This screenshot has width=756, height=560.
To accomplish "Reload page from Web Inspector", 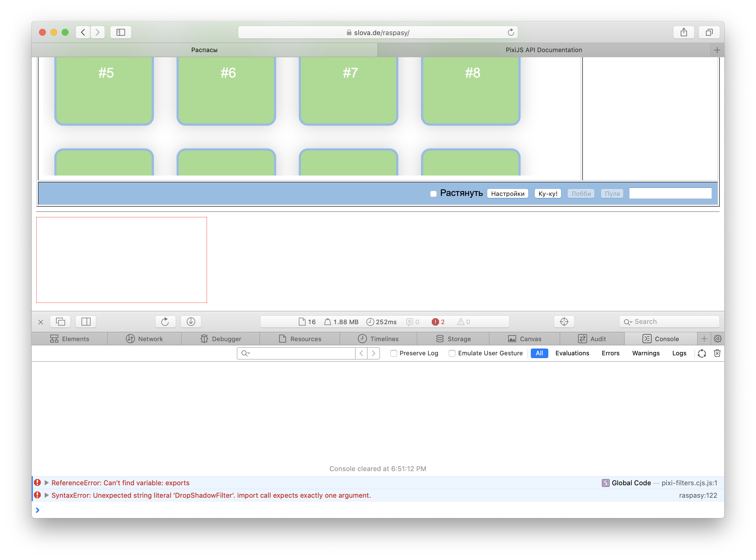I will point(165,321).
